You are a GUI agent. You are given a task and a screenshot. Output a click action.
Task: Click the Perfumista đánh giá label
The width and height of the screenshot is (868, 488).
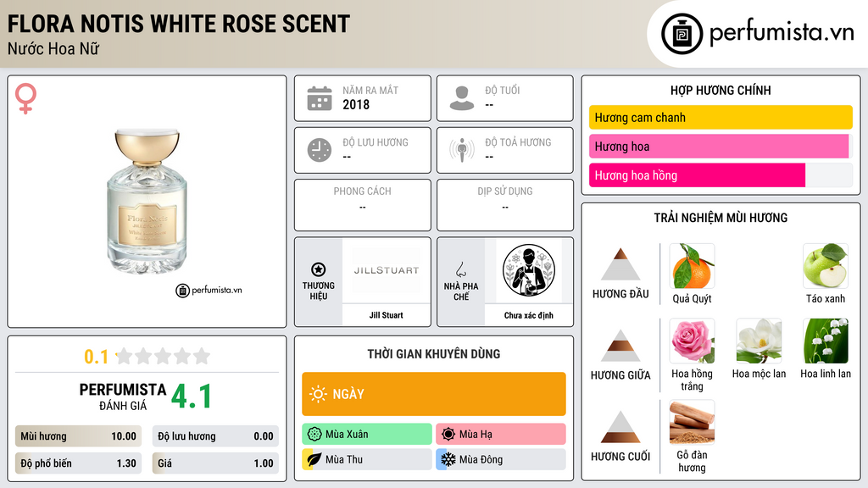pos(123,397)
